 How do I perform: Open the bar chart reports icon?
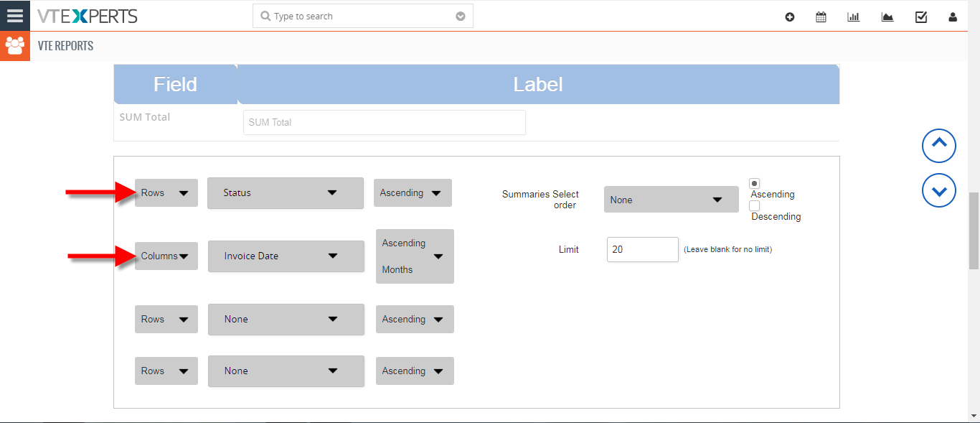tap(854, 17)
